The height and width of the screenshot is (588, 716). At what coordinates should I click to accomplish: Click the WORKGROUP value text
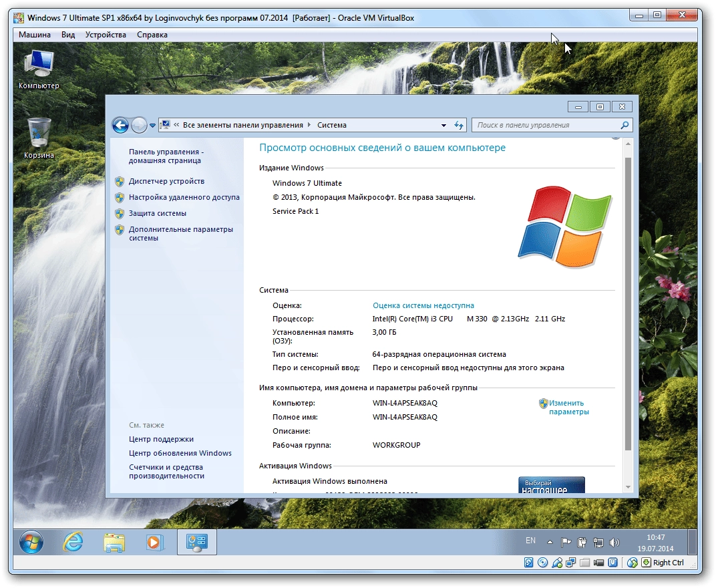click(x=396, y=445)
